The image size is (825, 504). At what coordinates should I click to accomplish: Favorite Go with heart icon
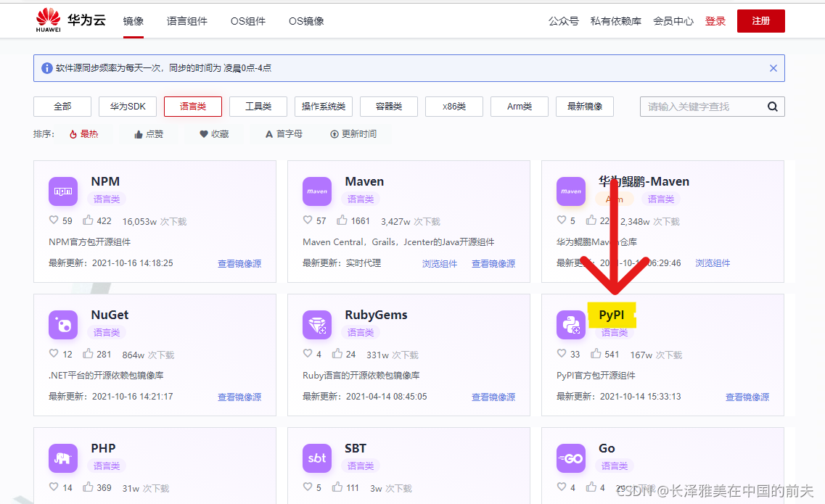(562, 487)
